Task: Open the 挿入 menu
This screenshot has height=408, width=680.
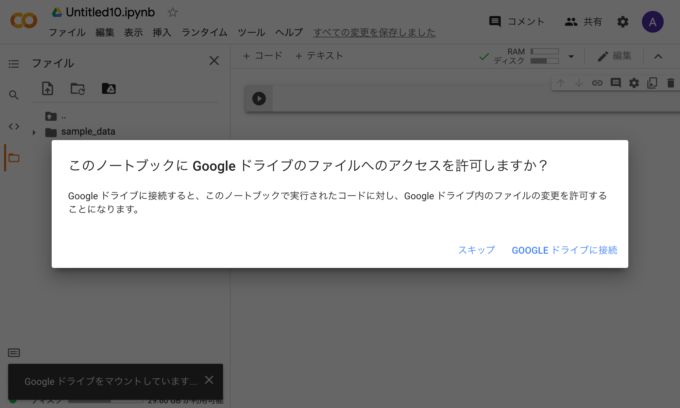Action: pyautogui.click(x=162, y=33)
